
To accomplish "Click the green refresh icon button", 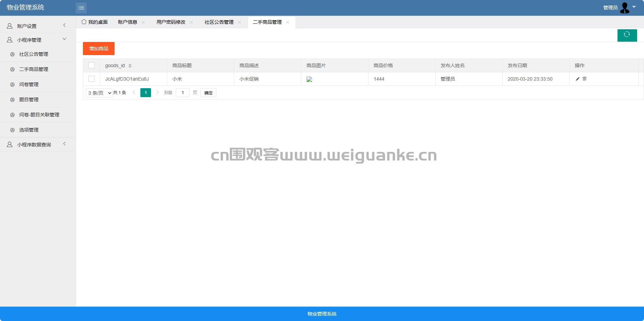I will 627,35.
